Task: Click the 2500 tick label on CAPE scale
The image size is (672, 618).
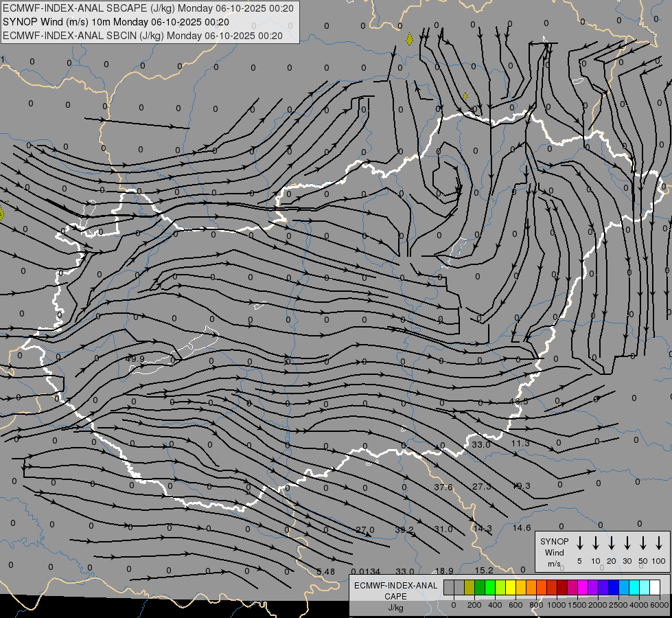Action: coord(618,605)
